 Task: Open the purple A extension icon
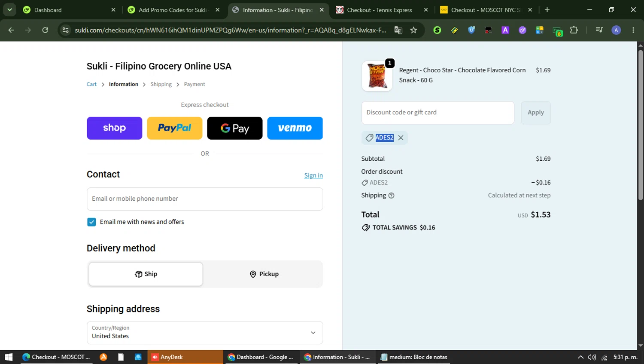coord(505,30)
